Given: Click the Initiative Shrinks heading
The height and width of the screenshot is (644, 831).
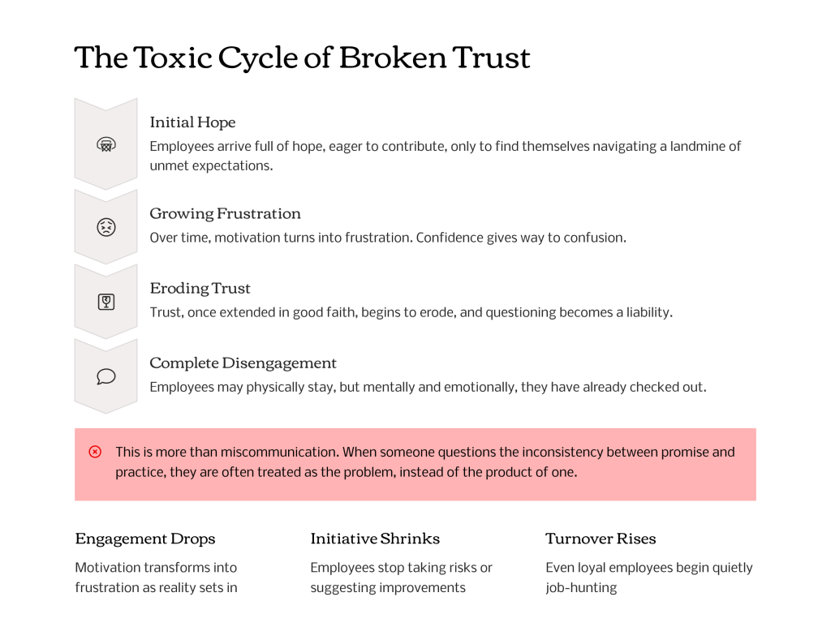Looking at the screenshot, I should pyautogui.click(x=375, y=539).
